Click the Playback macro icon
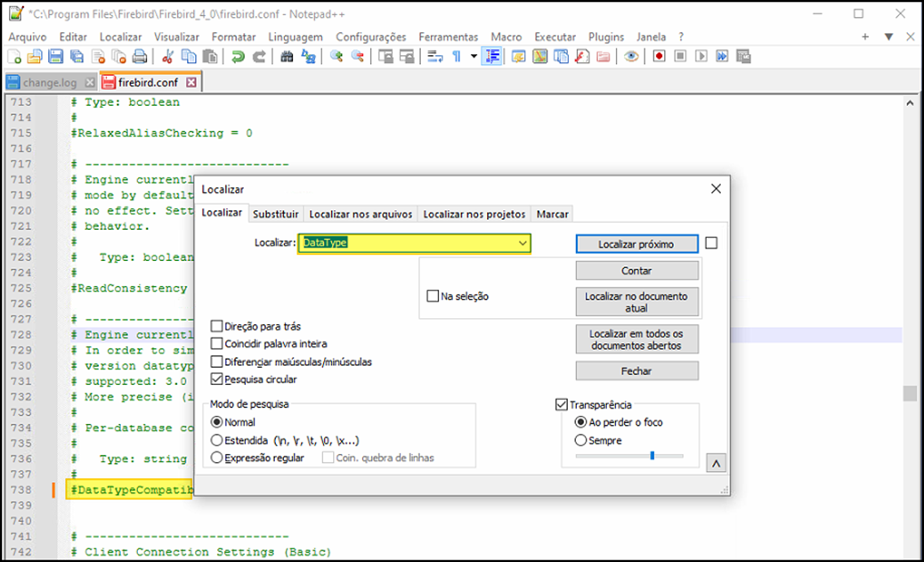924x562 pixels. tap(701, 57)
